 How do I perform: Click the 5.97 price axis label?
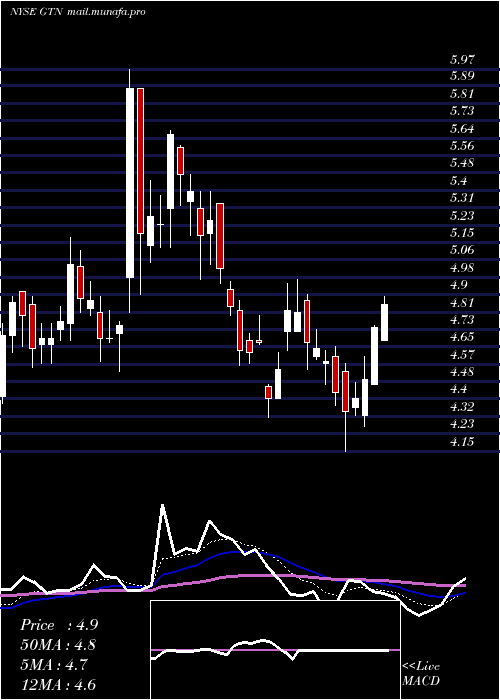coord(462,59)
